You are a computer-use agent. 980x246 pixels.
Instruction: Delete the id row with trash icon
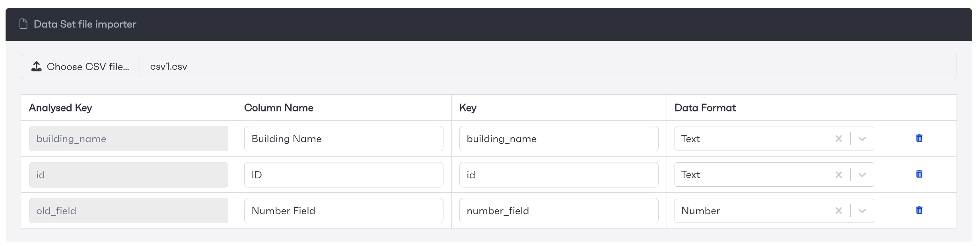tap(919, 174)
